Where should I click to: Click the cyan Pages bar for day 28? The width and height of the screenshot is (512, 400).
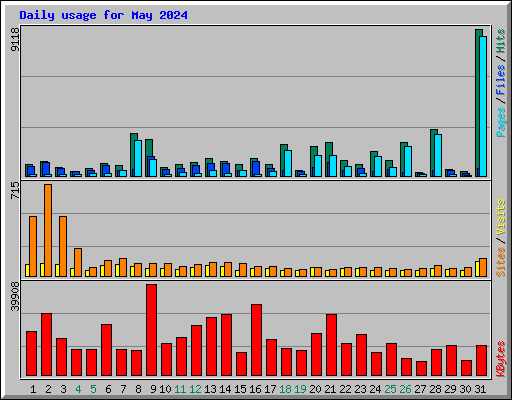pos(438,155)
